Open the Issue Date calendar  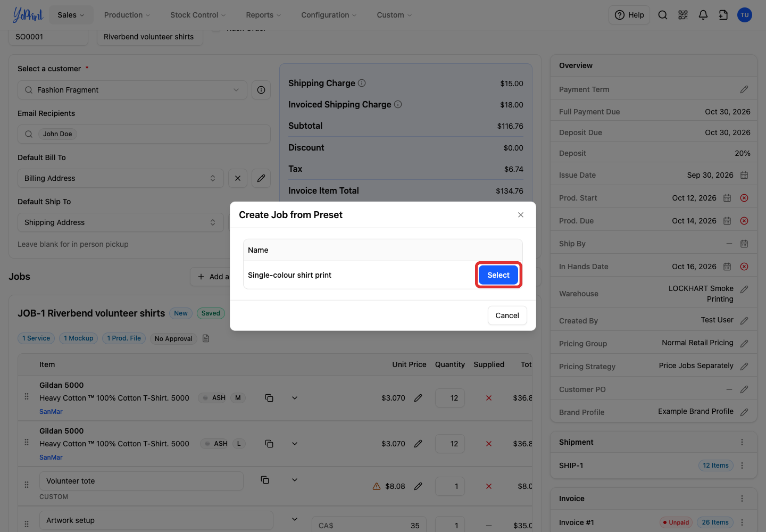click(744, 175)
